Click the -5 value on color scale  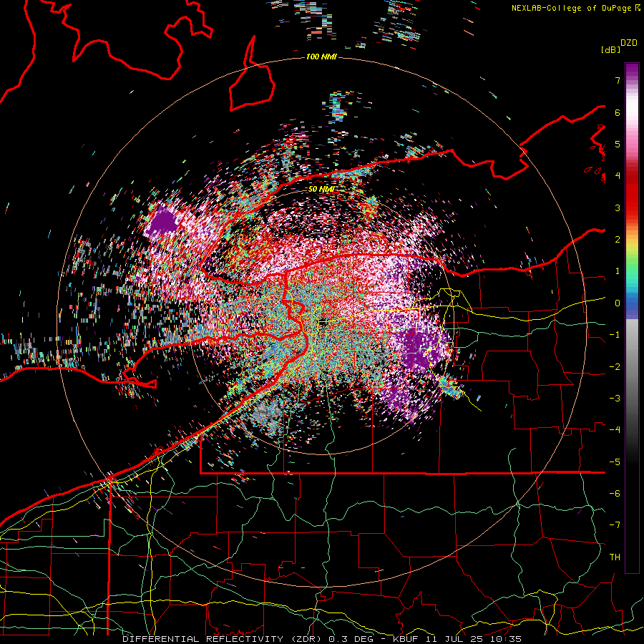615,462
